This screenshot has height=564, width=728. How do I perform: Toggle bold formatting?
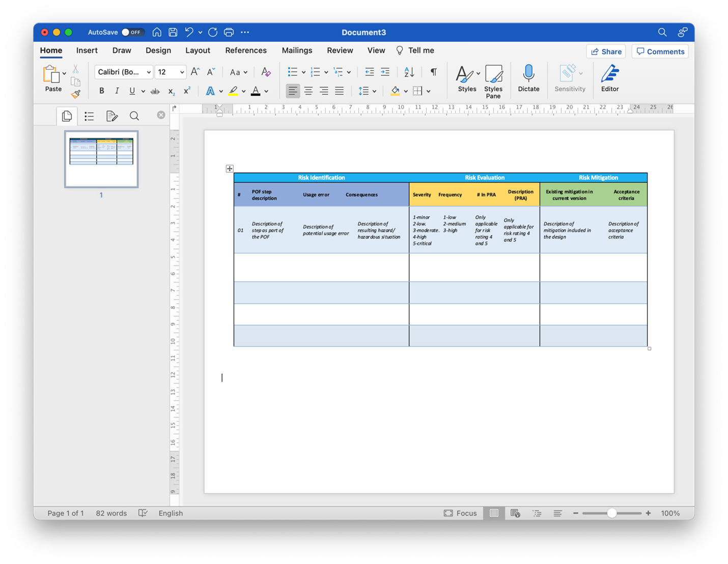[x=101, y=91]
